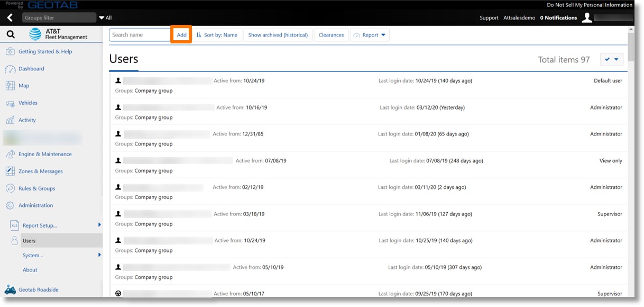The image size is (644, 307).
Task: Click the Zones & Messages icon
Action: (x=10, y=171)
